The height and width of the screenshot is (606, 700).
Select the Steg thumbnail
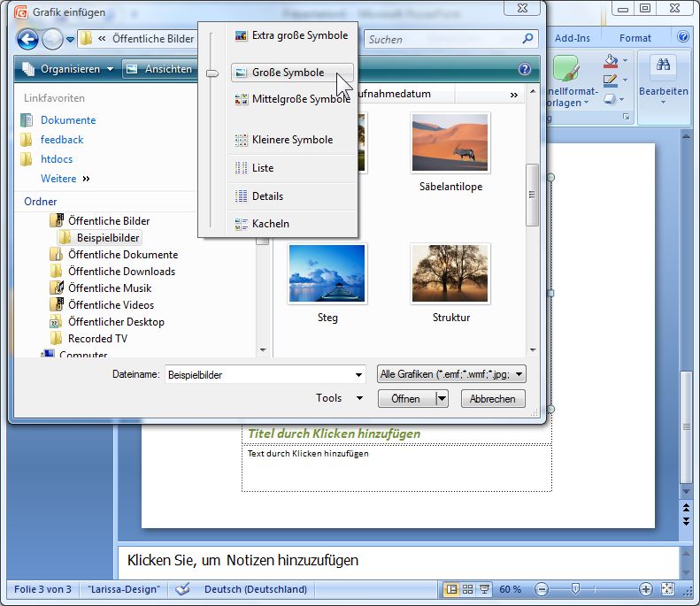(327, 273)
